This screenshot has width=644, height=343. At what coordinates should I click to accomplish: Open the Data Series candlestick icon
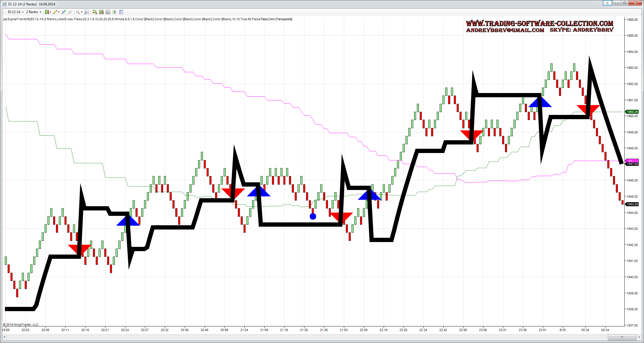pyautogui.click(x=101, y=12)
